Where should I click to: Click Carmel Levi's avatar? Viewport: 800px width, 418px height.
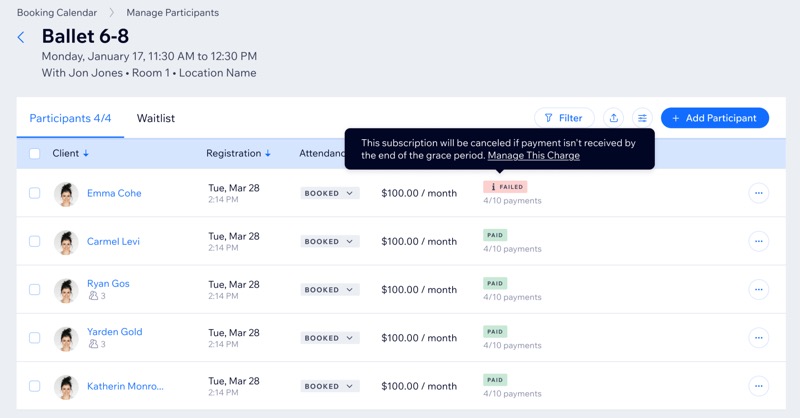(x=66, y=242)
